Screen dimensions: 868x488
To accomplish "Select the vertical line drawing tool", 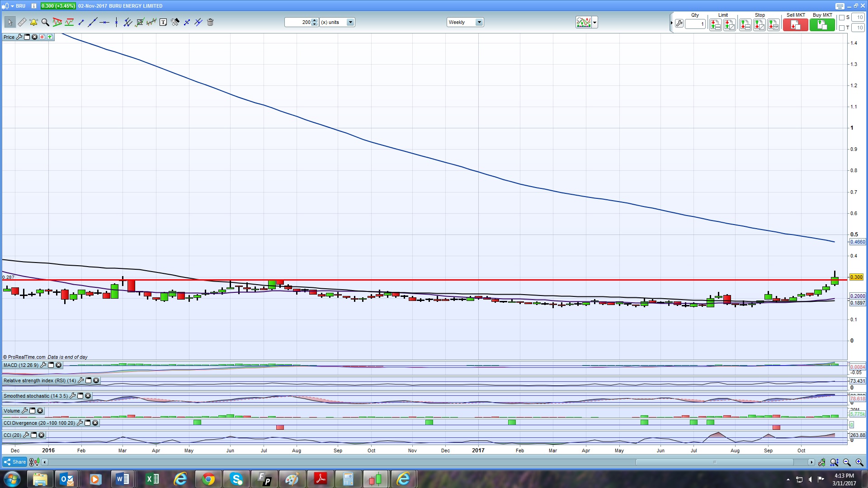I will coord(116,22).
